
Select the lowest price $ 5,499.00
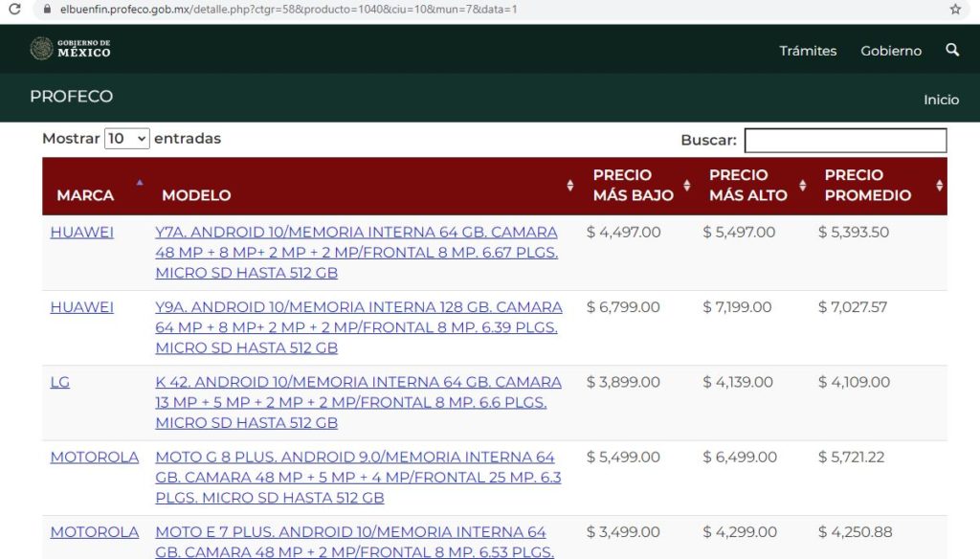[623, 458]
